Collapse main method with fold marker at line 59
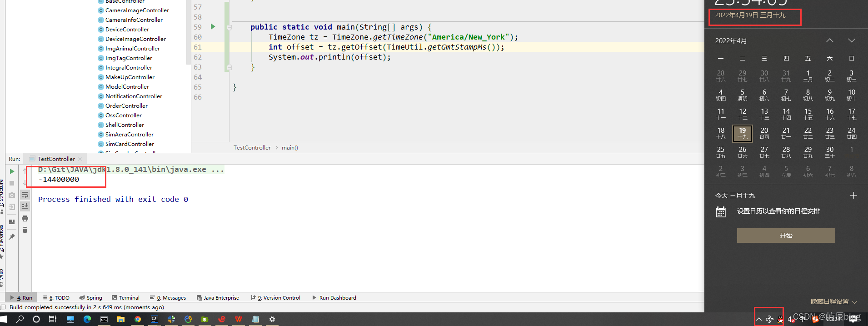 [229, 27]
